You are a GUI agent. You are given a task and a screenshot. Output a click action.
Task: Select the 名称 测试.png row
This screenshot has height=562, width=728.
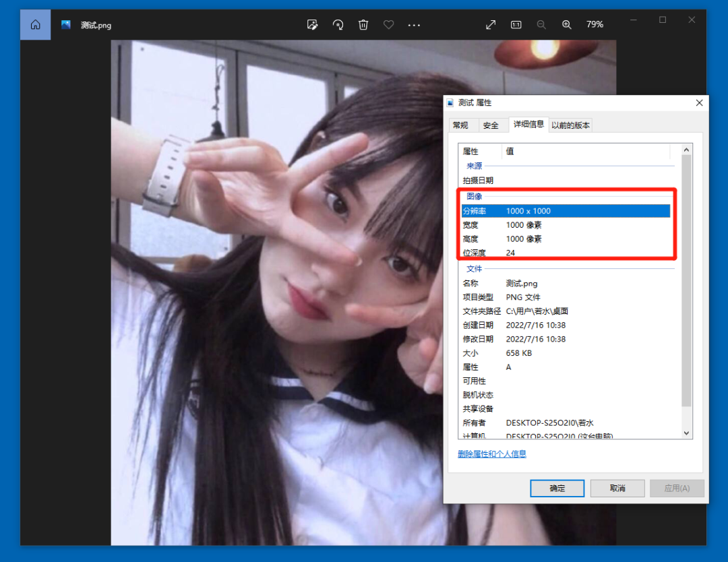(x=566, y=284)
